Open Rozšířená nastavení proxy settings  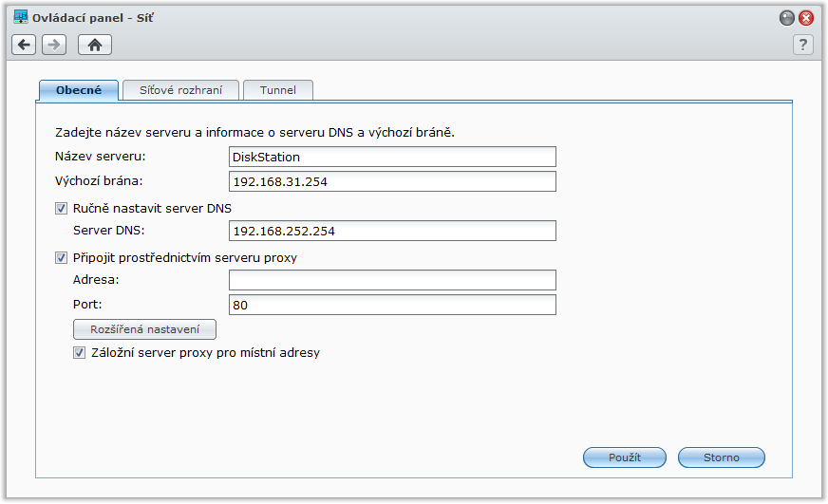click(144, 329)
